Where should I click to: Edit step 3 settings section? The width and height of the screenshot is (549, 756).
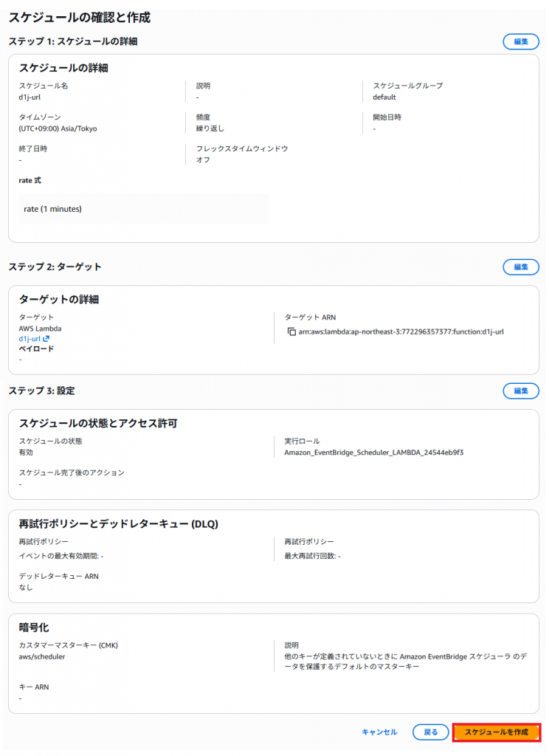pos(520,391)
